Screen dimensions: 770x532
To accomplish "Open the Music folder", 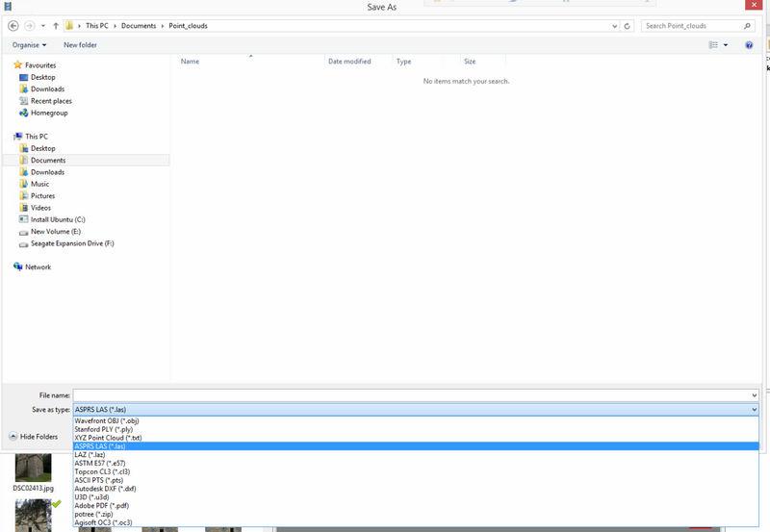I will click(x=35, y=184).
